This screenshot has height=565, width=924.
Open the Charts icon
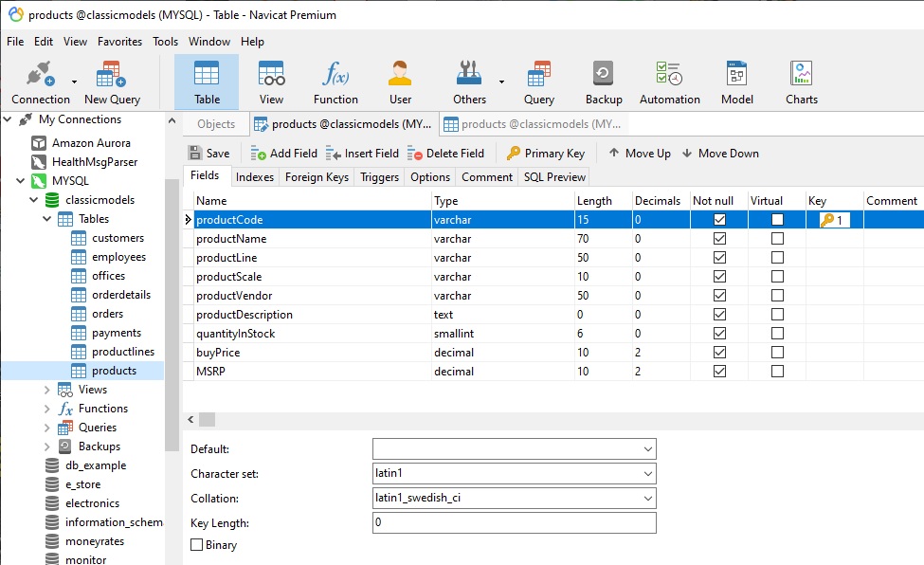pyautogui.click(x=801, y=81)
